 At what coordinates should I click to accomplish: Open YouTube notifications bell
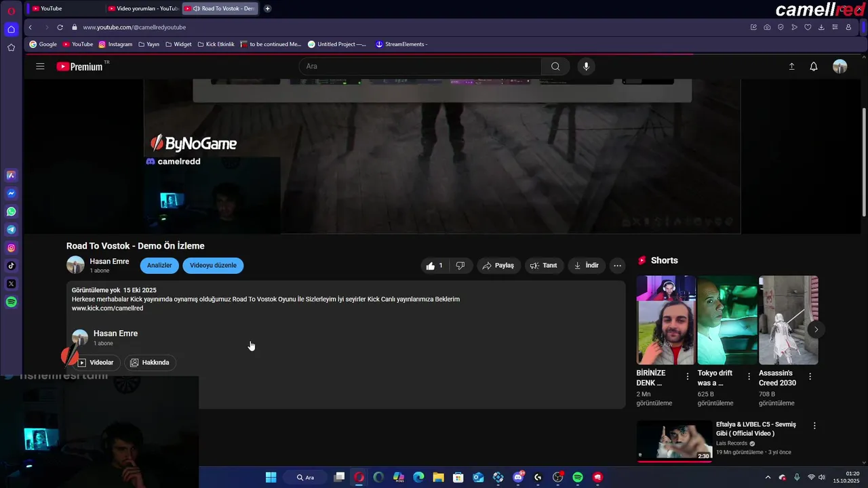(814, 66)
